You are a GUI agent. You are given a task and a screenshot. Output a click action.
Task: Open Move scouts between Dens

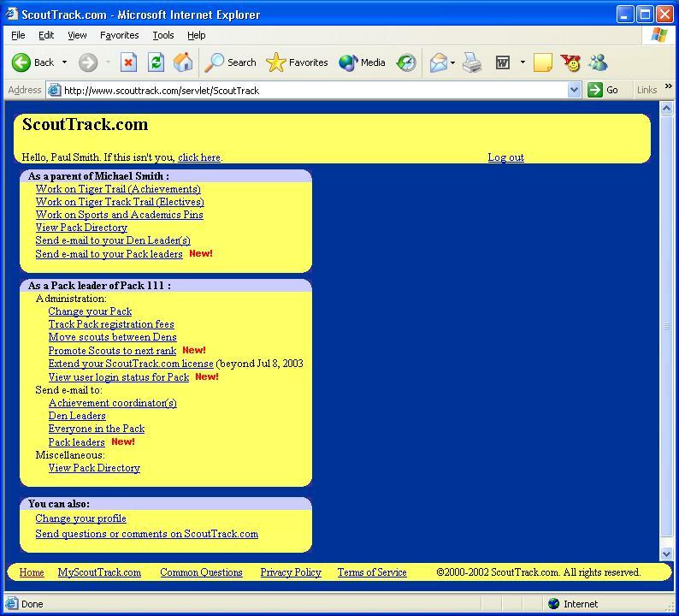113,337
